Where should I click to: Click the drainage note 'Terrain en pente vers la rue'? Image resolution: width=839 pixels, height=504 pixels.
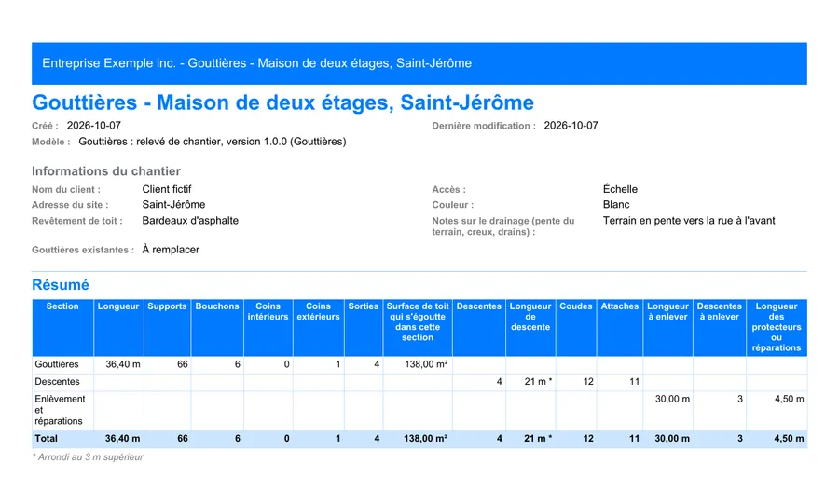(689, 220)
